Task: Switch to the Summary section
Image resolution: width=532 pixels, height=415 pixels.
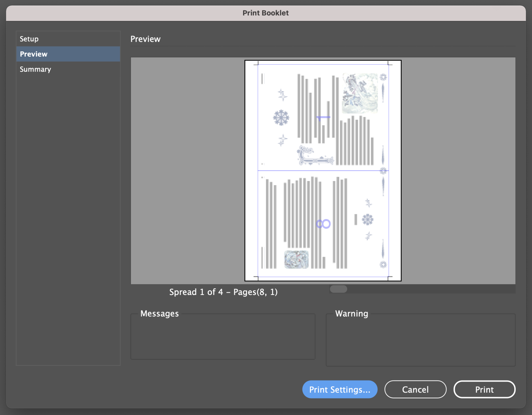Action: click(x=35, y=69)
